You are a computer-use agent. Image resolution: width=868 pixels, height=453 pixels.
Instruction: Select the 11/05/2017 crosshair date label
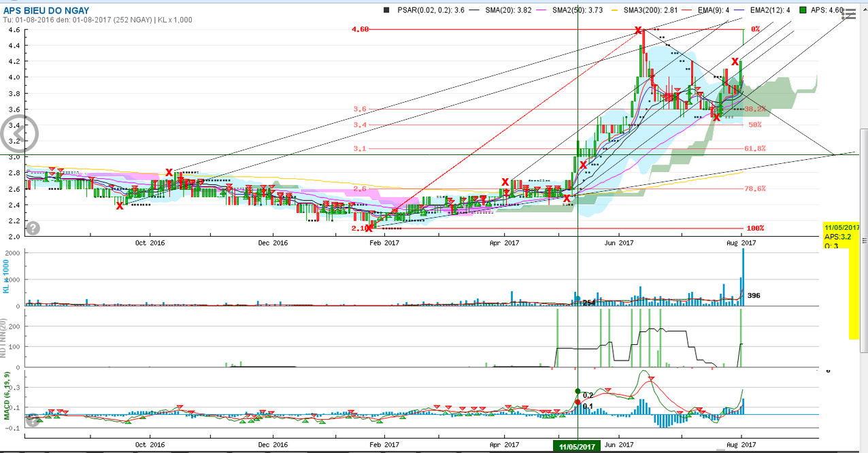(578, 446)
